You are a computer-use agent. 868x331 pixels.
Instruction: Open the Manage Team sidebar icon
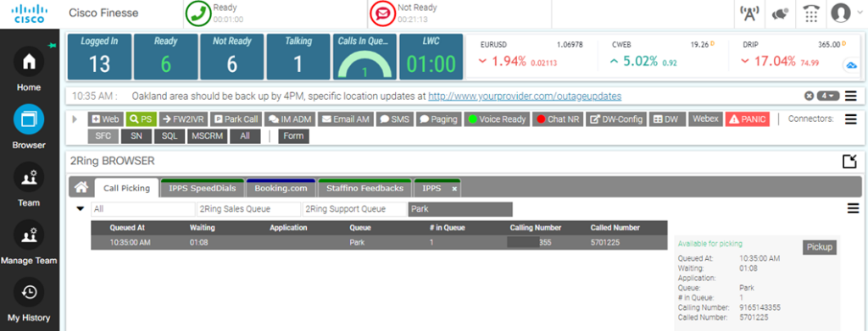click(29, 234)
